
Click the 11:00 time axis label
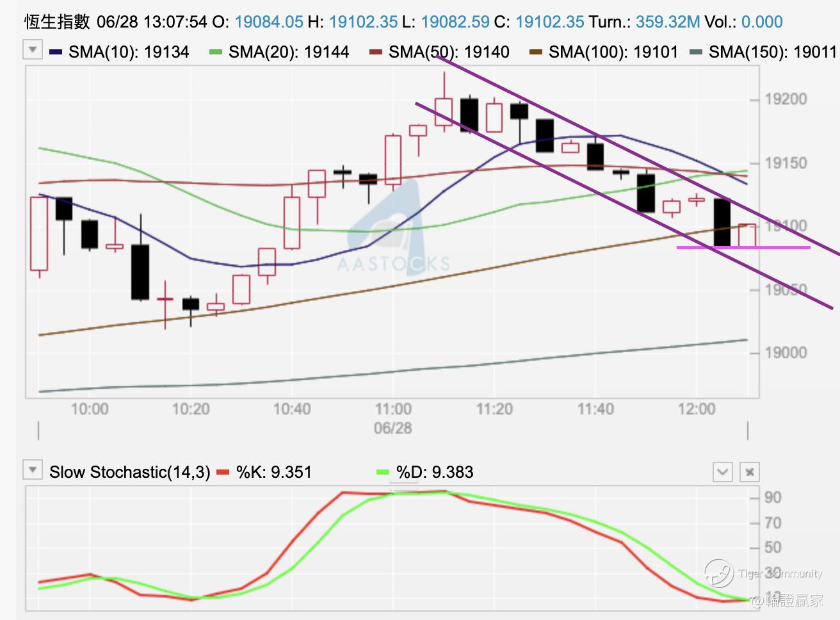393,409
